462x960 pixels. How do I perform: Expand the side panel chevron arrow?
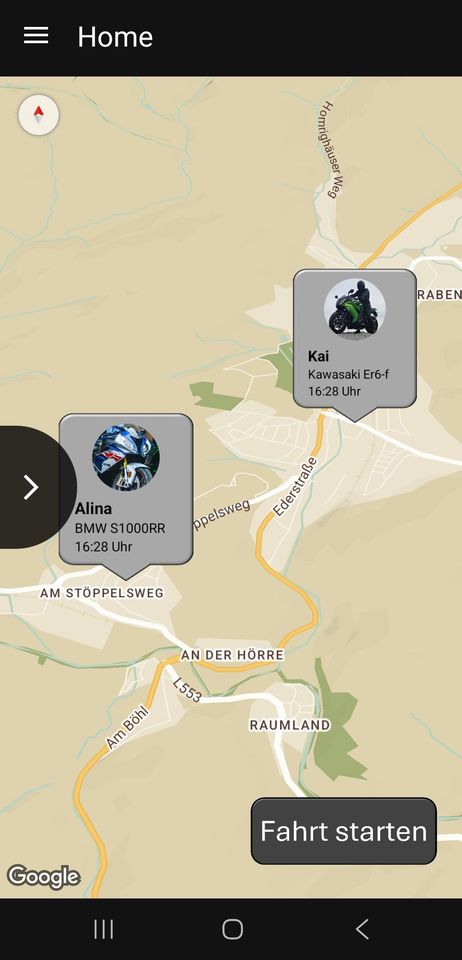pyautogui.click(x=31, y=487)
